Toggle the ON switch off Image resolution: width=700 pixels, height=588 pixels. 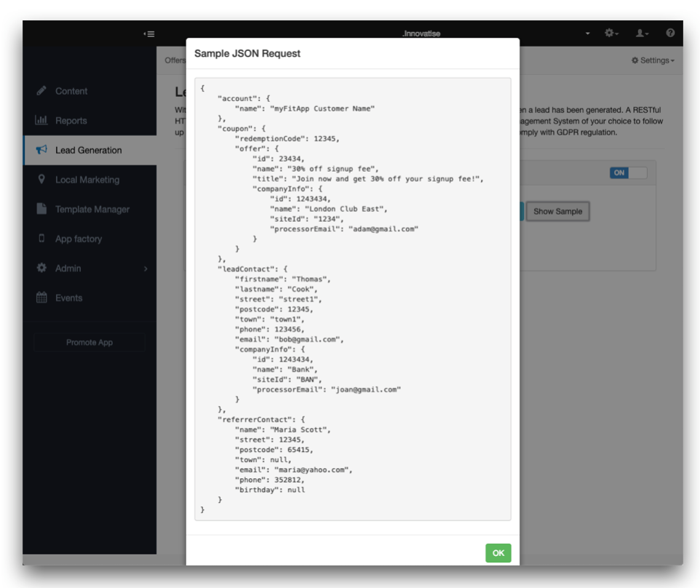[x=629, y=173]
